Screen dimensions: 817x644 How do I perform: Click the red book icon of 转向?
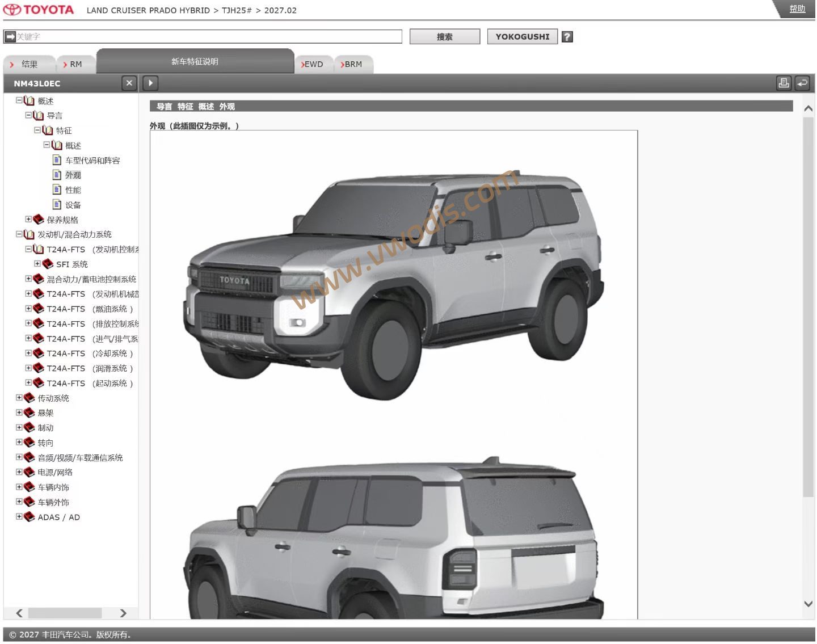coord(29,442)
